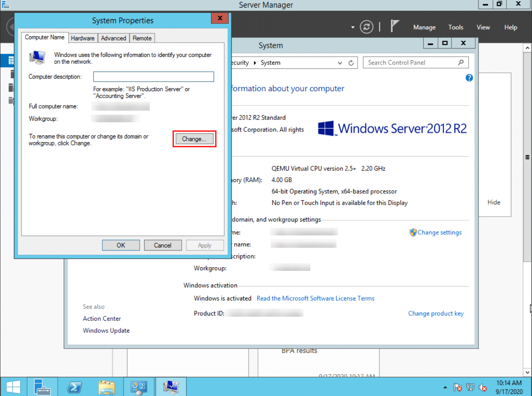The height and width of the screenshot is (396, 532).
Task: Launch PowerShell from the taskbar
Action: pos(74,387)
